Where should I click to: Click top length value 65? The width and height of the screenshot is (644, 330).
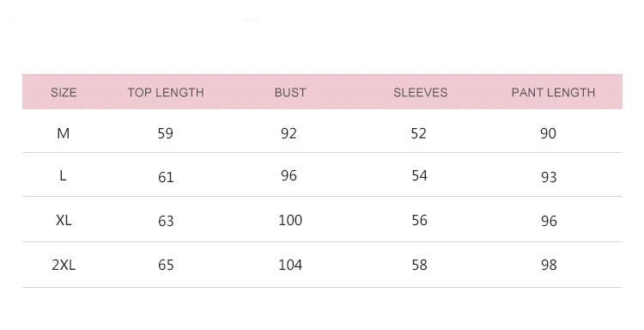pyautogui.click(x=166, y=265)
